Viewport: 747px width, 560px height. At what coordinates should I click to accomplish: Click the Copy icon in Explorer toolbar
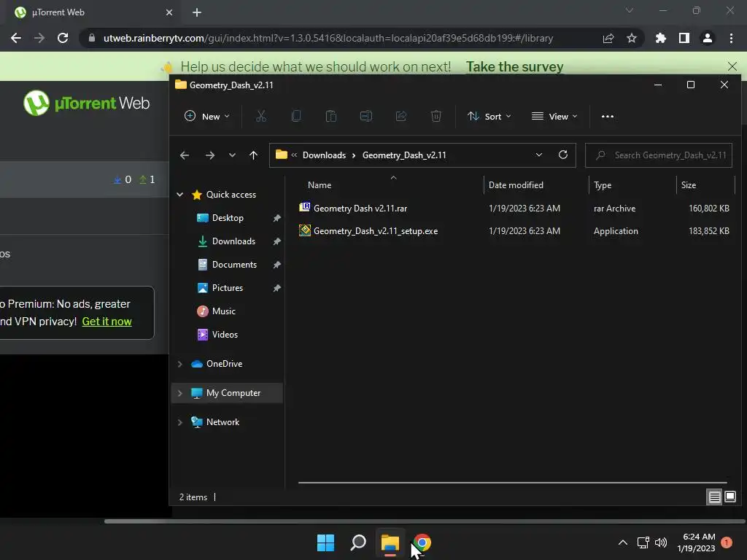296,116
